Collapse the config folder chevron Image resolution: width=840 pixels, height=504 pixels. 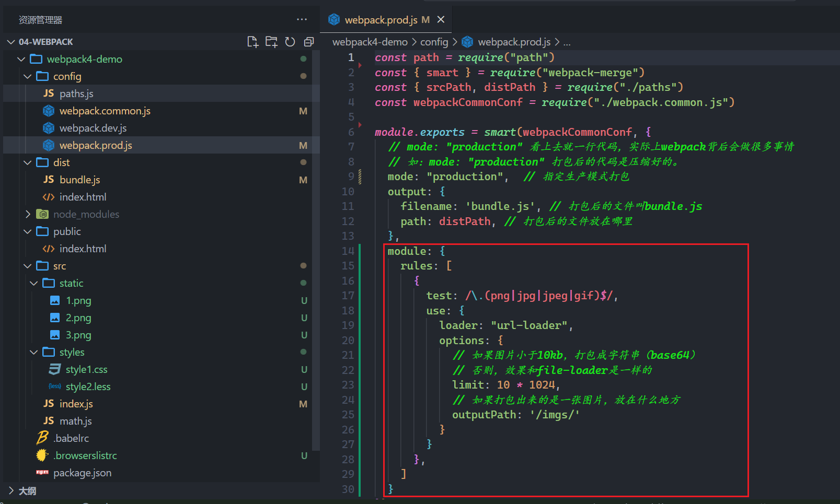[28, 76]
